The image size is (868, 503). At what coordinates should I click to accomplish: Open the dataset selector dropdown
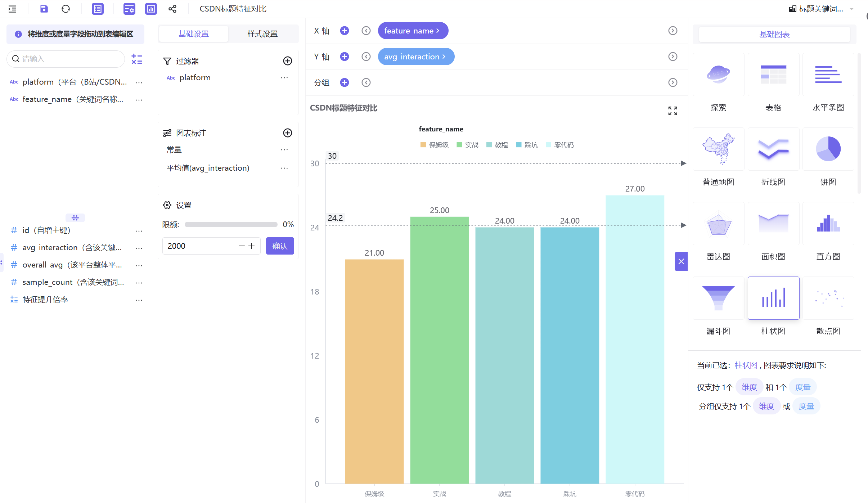[821, 9]
